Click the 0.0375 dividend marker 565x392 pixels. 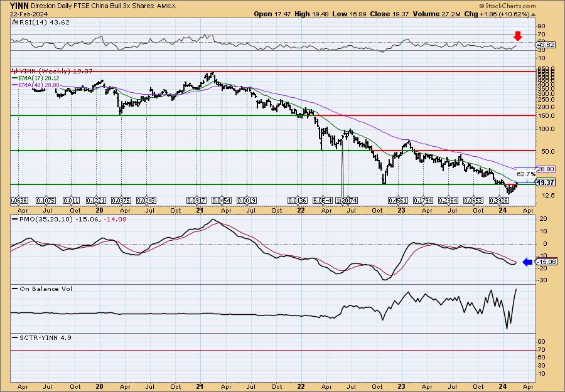pos(121,201)
